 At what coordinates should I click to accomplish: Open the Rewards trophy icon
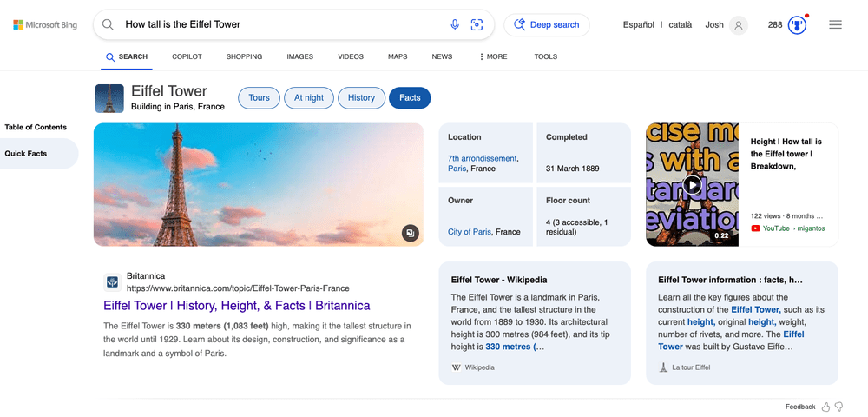[797, 25]
